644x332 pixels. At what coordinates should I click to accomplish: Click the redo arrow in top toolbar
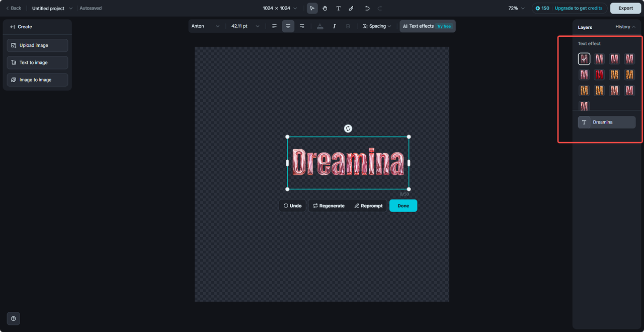tap(380, 8)
